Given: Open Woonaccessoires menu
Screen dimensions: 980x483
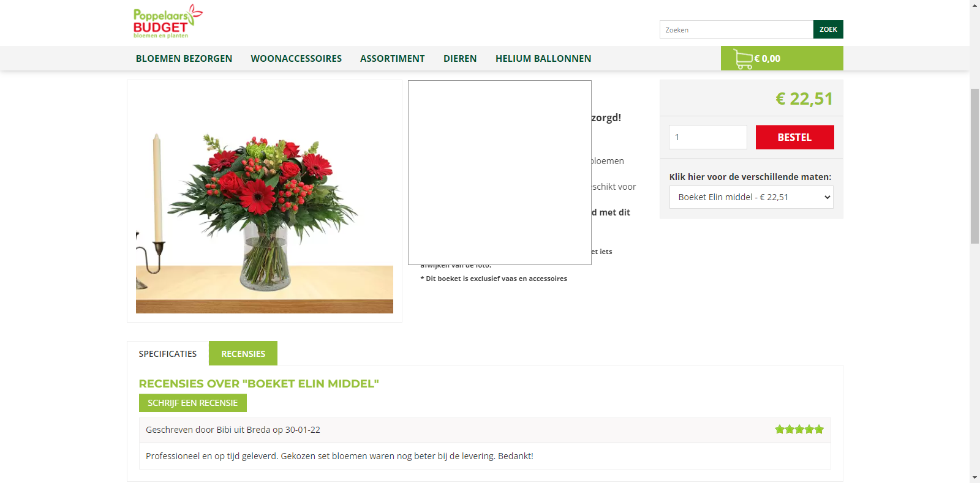Looking at the screenshot, I should [x=296, y=59].
